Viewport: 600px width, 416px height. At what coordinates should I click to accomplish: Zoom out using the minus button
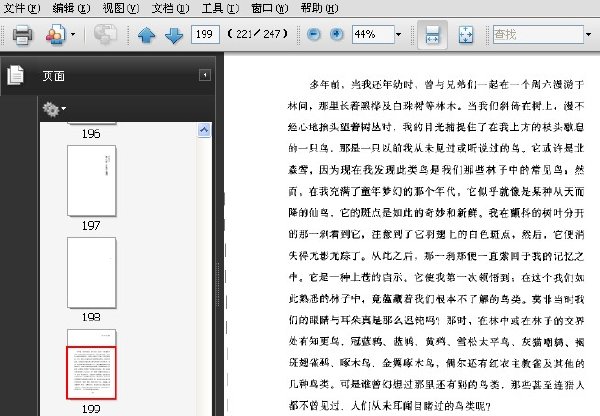point(313,34)
